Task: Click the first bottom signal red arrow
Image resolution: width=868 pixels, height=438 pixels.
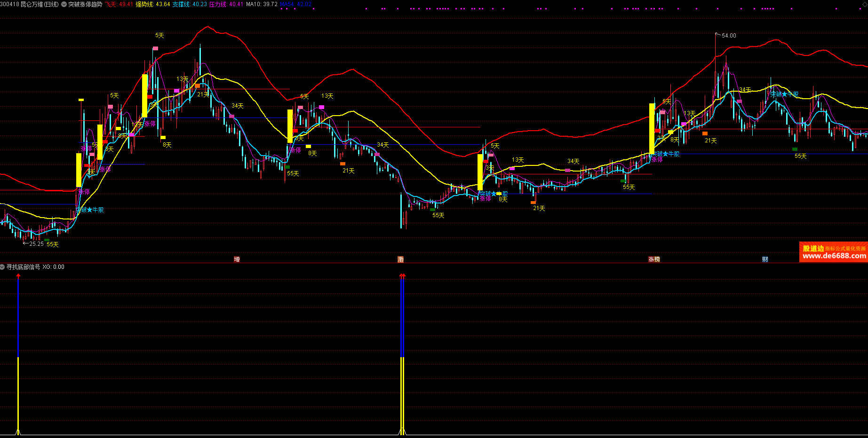Action: (18, 276)
